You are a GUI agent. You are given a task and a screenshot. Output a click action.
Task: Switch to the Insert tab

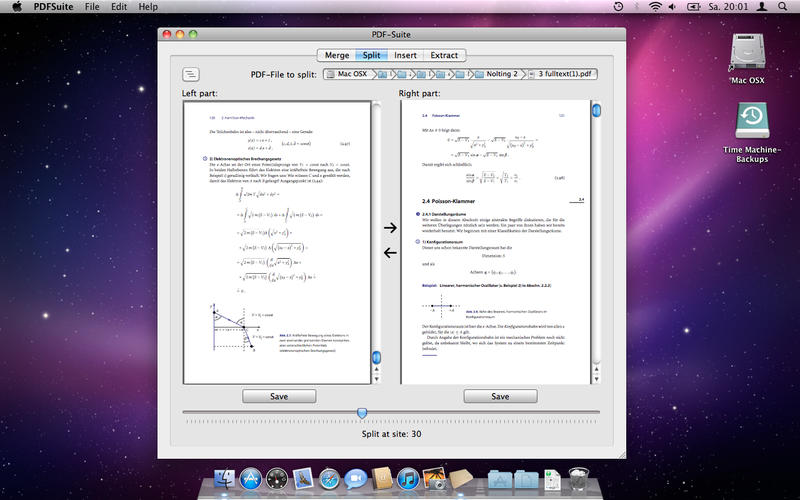tap(405, 55)
